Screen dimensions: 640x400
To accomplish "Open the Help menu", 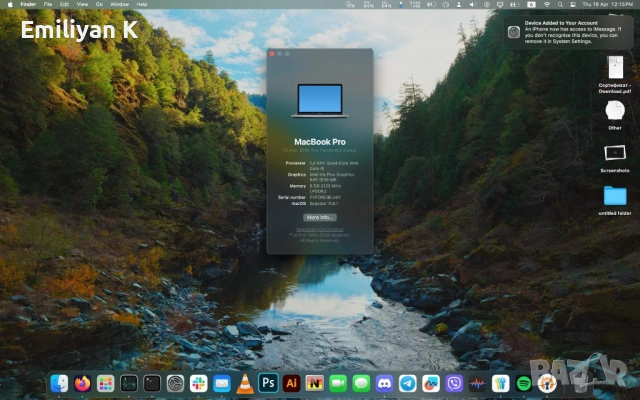I will (142, 4).
